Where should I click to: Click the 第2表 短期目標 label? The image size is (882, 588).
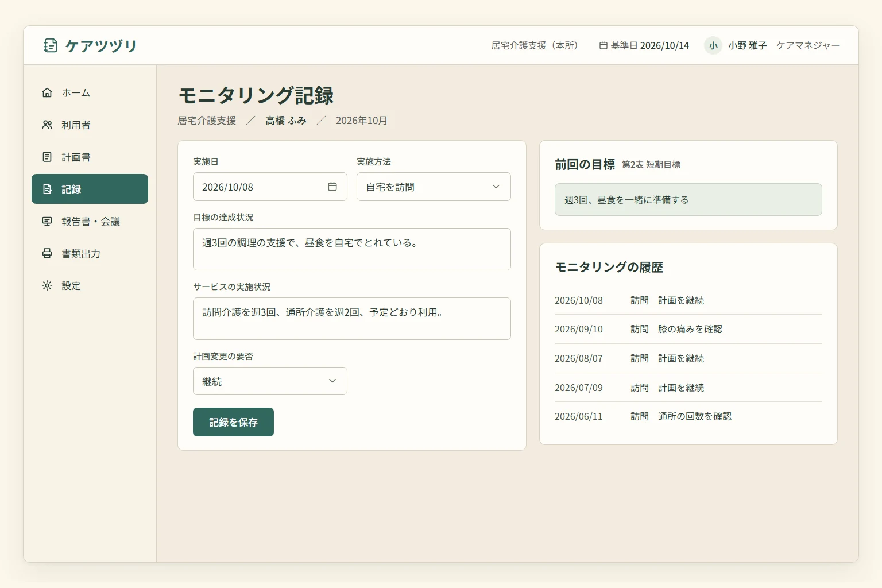coord(651,165)
